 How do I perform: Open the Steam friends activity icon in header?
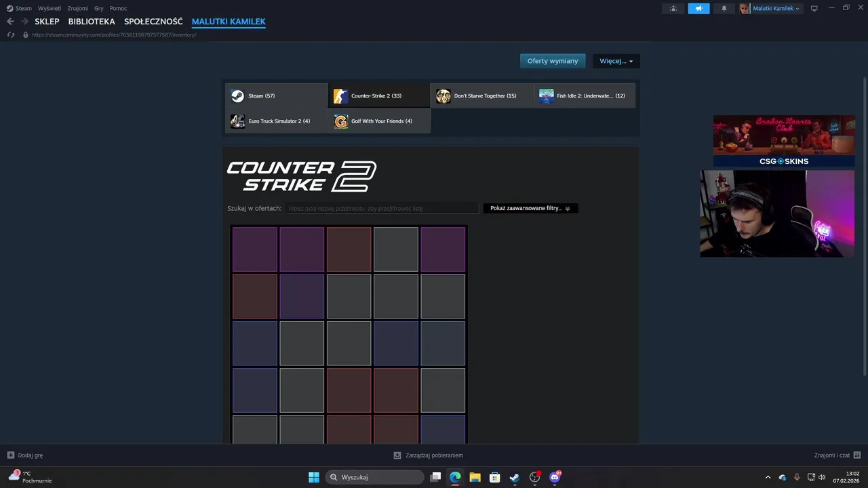coord(673,8)
